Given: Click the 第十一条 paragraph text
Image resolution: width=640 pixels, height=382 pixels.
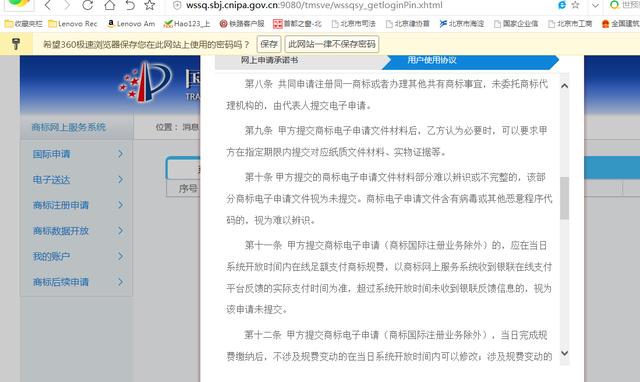Looking at the screenshot, I should [389, 278].
